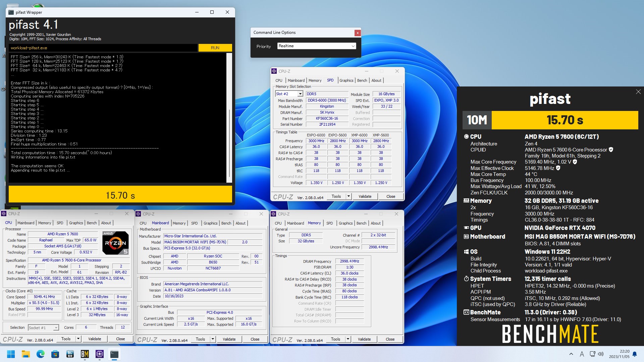Open the Bench tab in SPD CPU-Z window
644x362 pixels.
coord(362,80)
